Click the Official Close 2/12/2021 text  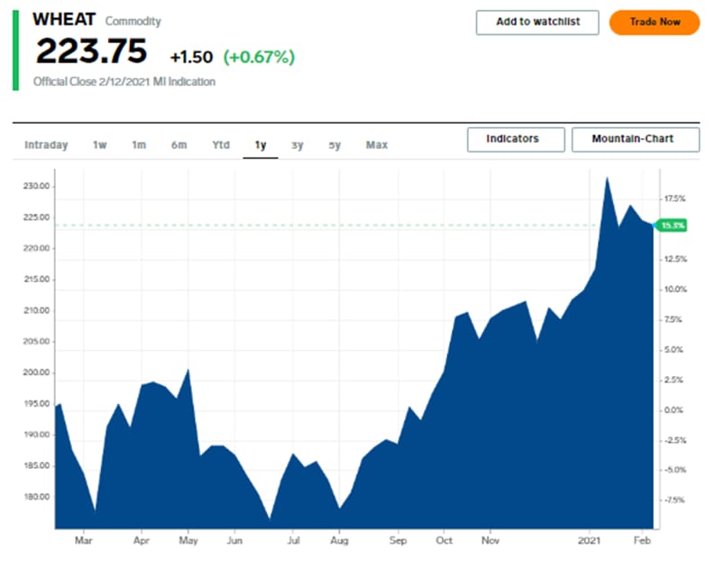coord(124,82)
